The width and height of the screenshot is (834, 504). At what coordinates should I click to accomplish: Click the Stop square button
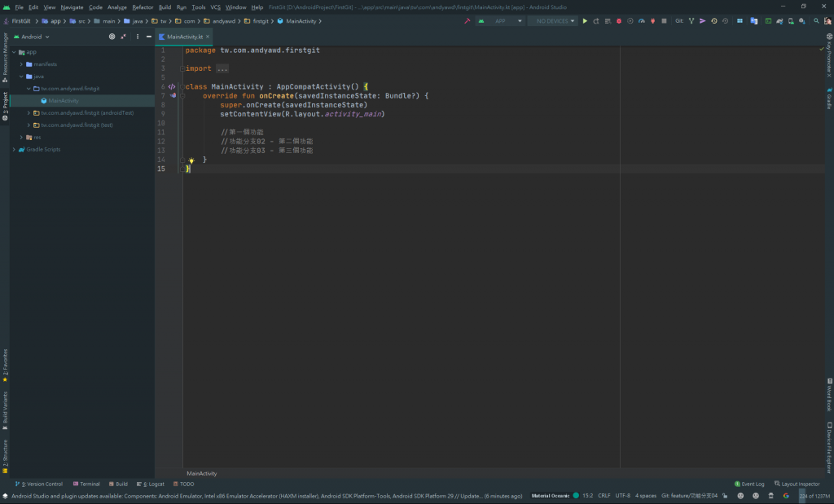[x=664, y=21]
